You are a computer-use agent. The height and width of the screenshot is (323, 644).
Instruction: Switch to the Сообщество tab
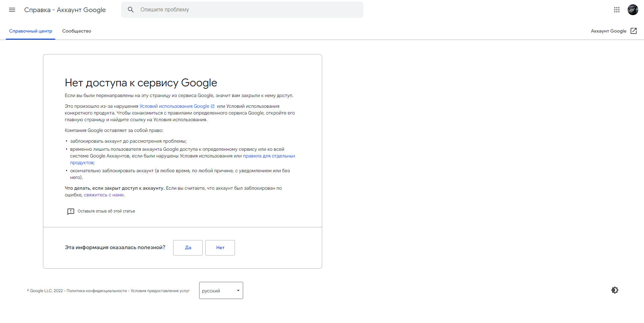coord(77,31)
